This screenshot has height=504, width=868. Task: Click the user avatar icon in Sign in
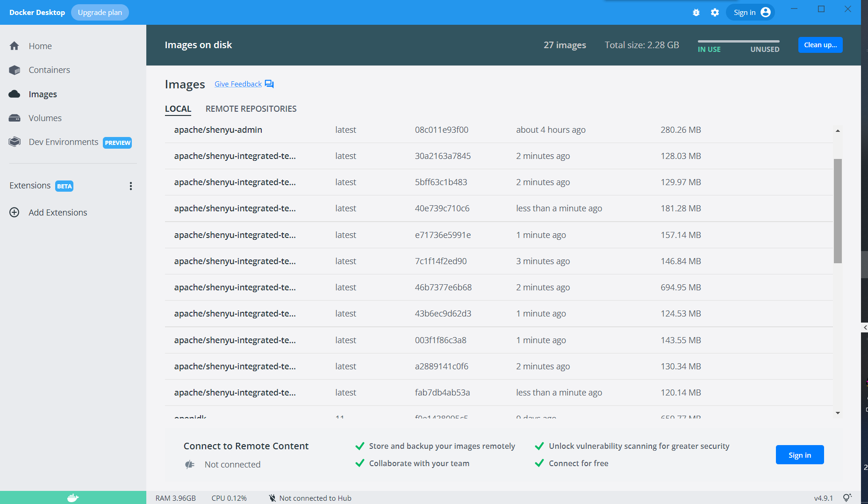pos(766,12)
